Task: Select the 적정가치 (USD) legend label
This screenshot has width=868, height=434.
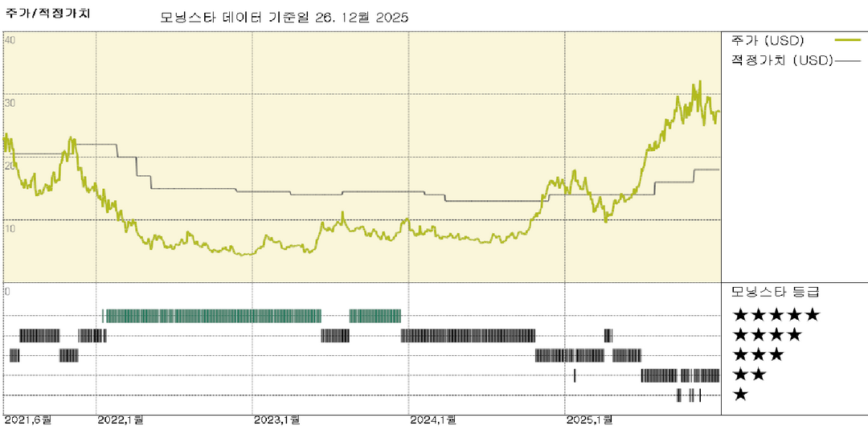Action: pyautogui.click(x=780, y=59)
